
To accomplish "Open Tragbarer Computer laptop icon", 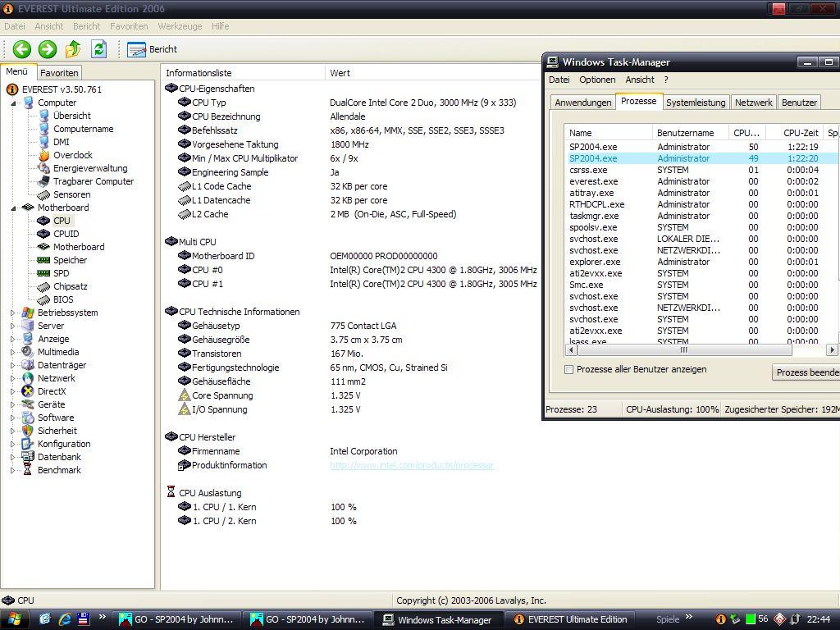I will click(44, 181).
